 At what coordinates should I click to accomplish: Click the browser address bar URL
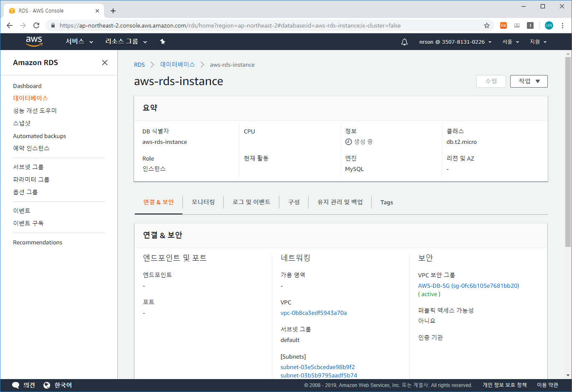pyautogui.click(x=230, y=25)
